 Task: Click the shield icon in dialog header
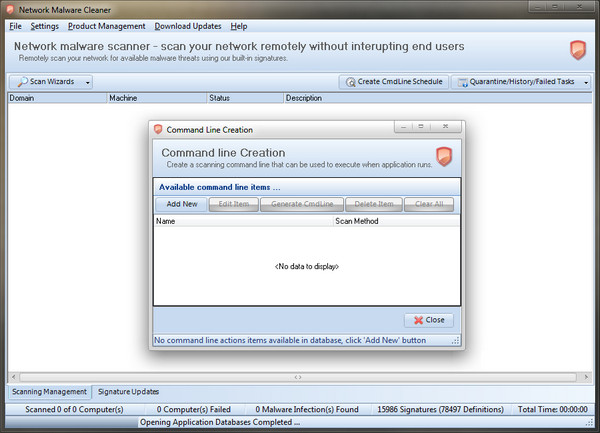pyautogui.click(x=444, y=157)
